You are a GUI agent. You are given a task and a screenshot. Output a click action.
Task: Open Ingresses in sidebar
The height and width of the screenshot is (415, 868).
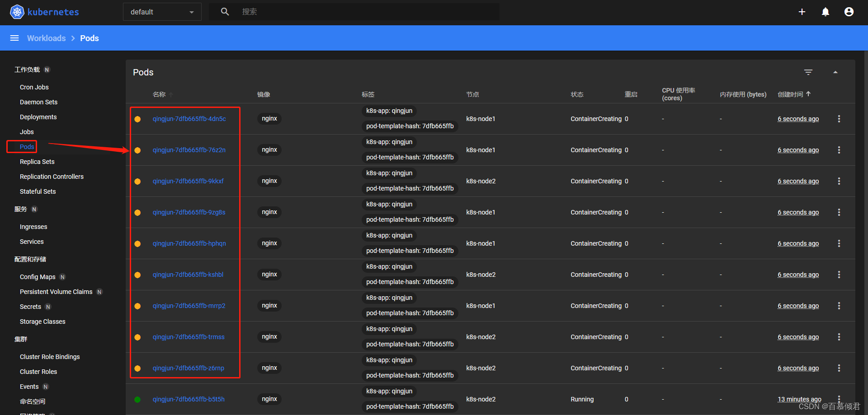tap(33, 227)
